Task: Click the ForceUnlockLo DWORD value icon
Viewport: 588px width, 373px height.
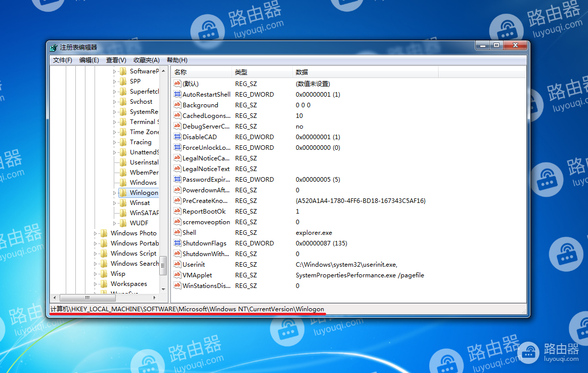Action: point(177,147)
